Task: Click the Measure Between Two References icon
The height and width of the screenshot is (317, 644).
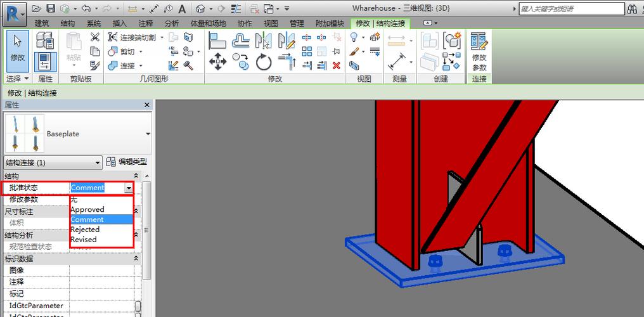Action: (x=396, y=62)
